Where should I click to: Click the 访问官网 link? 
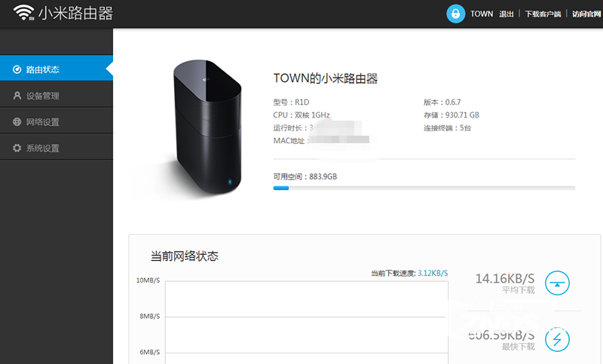point(586,14)
